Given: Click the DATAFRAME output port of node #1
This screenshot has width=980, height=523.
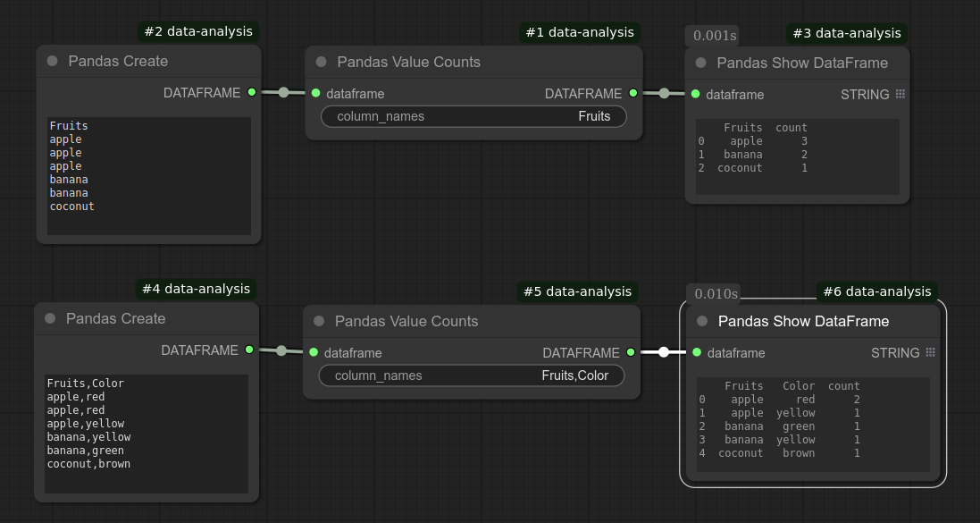Looking at the screenshot, I should (x=632, y=93).
